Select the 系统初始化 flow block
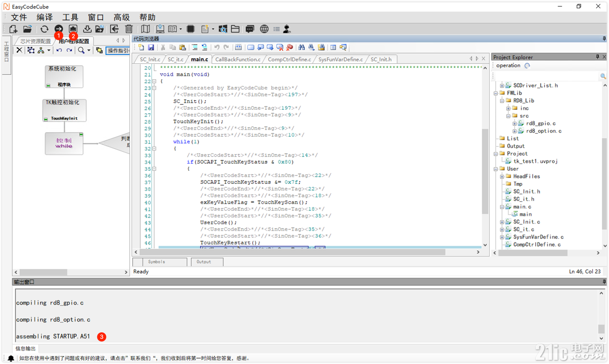This screenshot has width=609, height=364. [64, 77]
